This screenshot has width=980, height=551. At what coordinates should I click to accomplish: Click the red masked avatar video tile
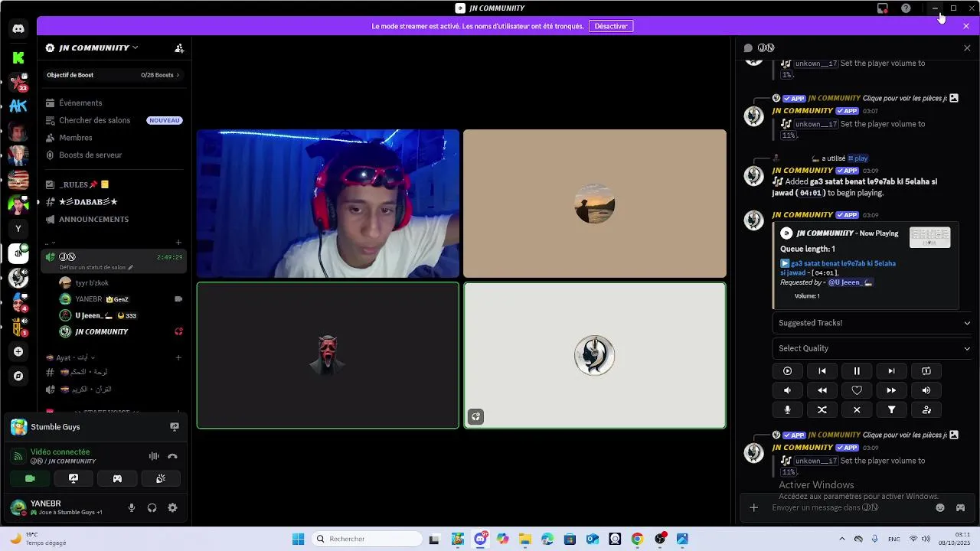(x=328, y=355)
